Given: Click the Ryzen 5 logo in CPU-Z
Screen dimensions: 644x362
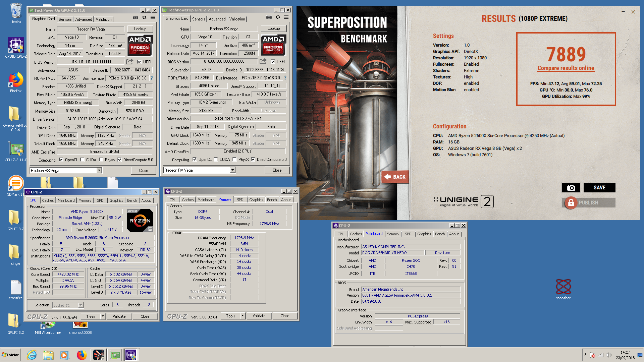Looking at the screenshot, I should click(140, 220).
